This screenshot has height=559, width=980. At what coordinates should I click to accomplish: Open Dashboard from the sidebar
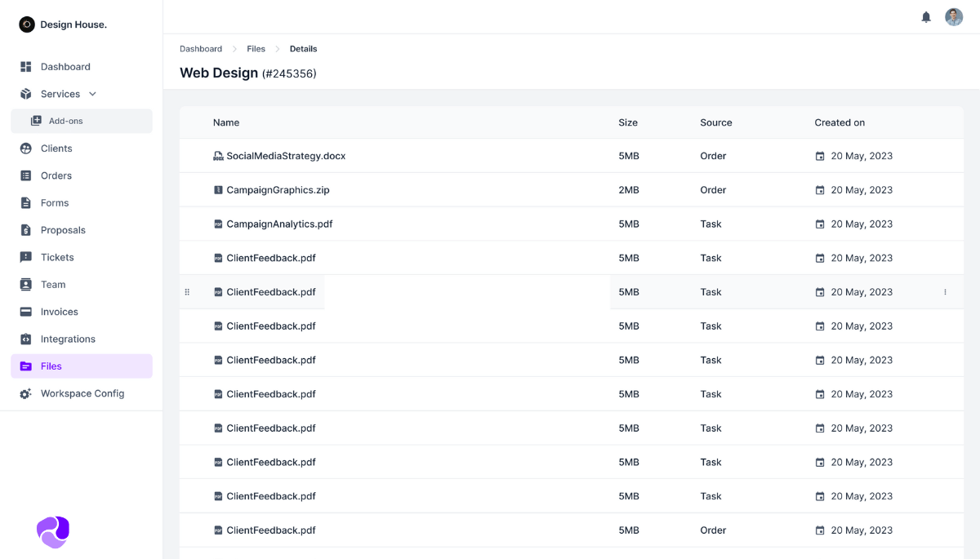(x=65, y=67)
